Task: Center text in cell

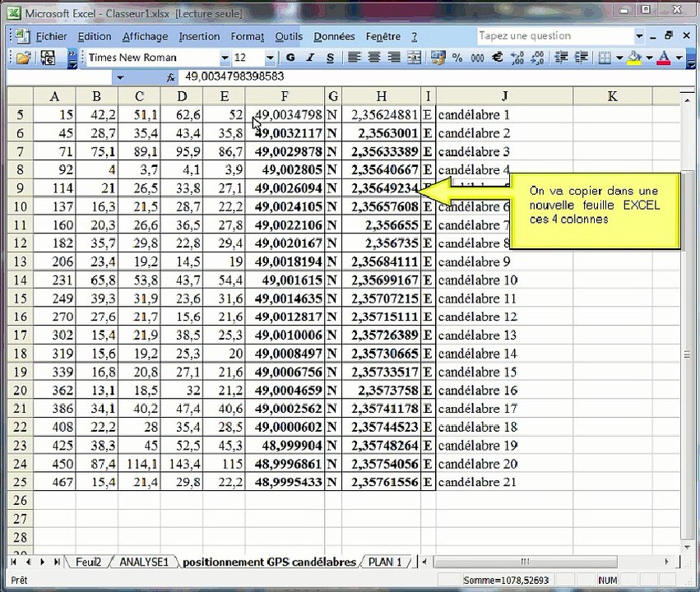Action: [374, 58]
